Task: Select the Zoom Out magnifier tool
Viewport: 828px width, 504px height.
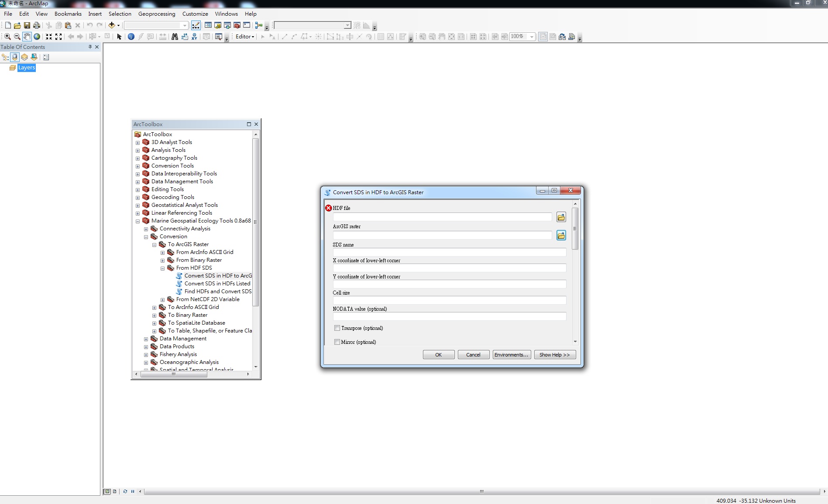Action: pos(17,37)
